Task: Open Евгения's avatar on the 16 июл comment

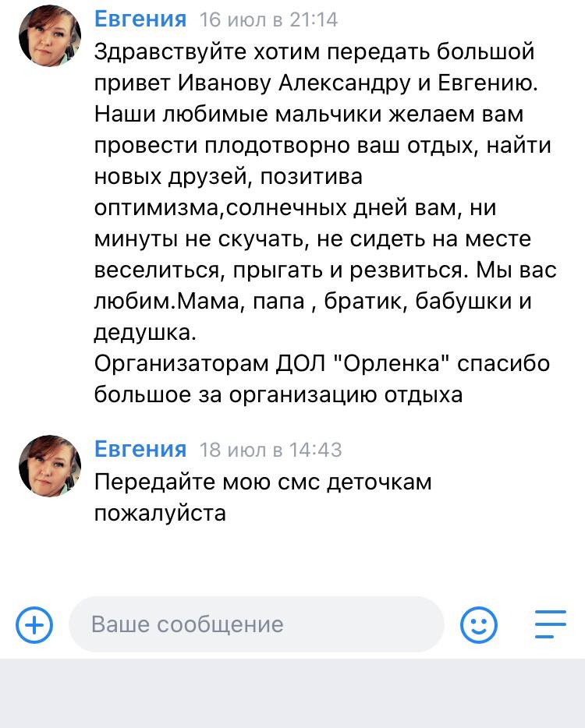Action: (x=50, y=36)
